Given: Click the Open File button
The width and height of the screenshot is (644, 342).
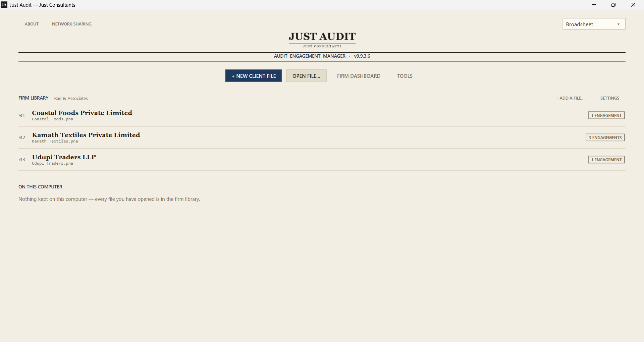Looking at the screenshot, I should click(306, 76).
